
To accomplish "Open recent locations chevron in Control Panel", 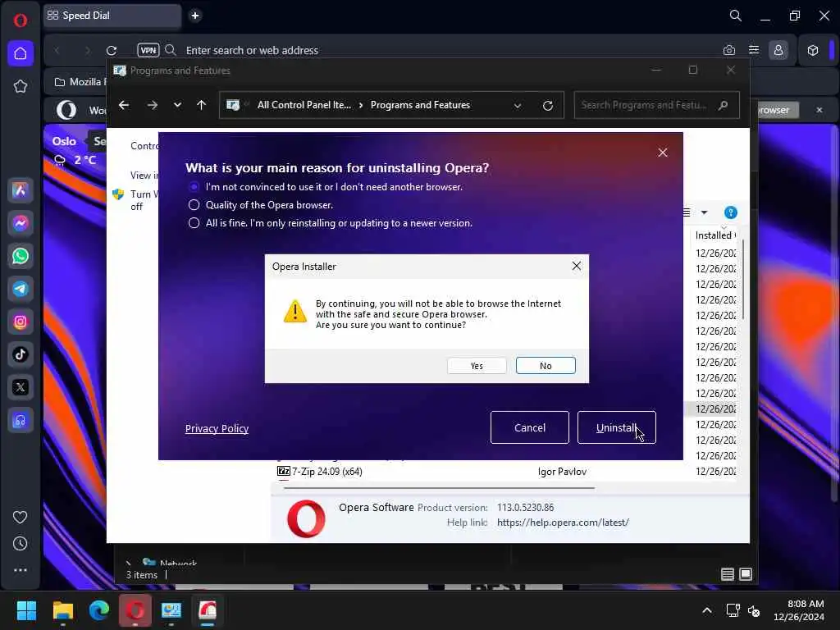I will [177, 105].
